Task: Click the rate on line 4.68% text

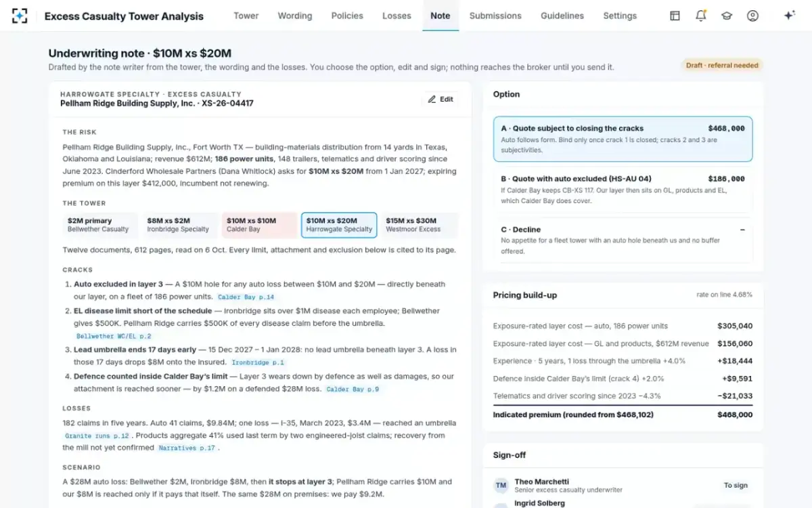Action: (725, 295)
